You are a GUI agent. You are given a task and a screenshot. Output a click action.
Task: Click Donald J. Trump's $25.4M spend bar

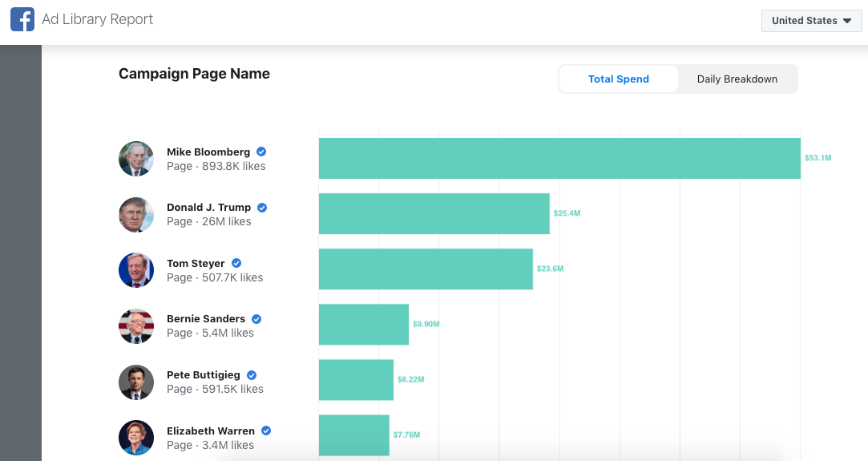tap(434, 214)
